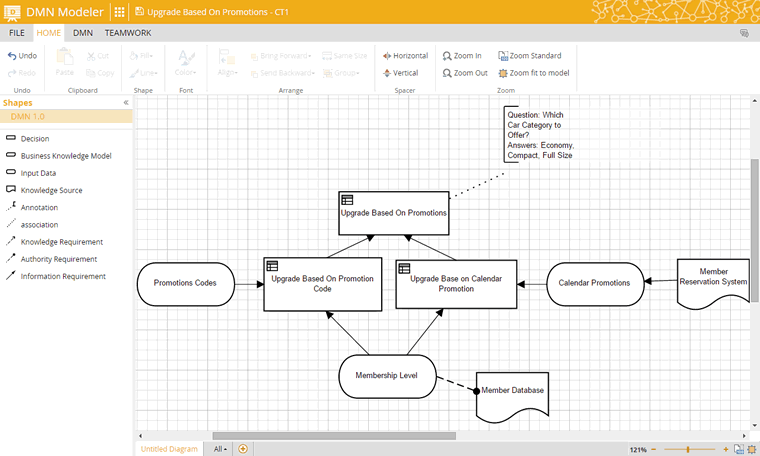Open the comments icon in the ribbon corner

744,33
